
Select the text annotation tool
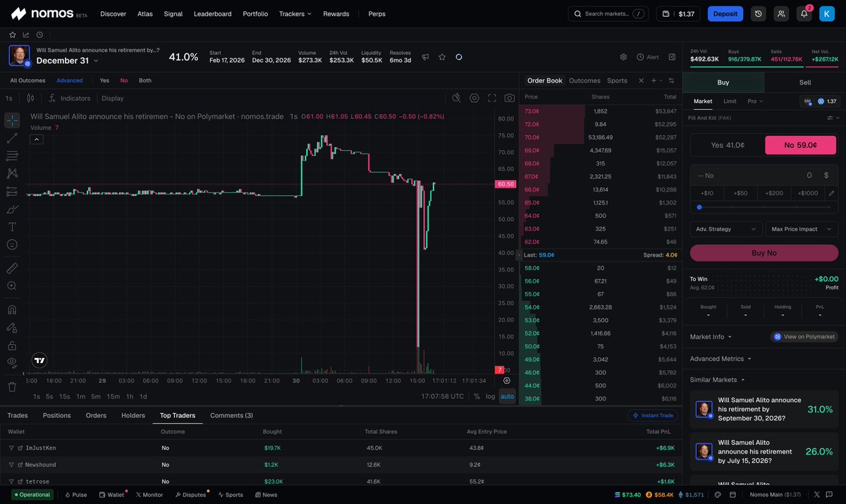pyautogui.click(x=12, y=227)
